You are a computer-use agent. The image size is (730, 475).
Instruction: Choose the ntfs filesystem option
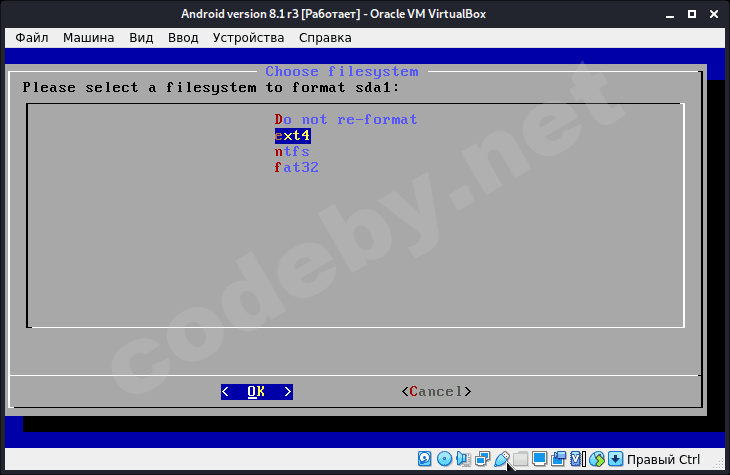pyautogui.click(x=292, y=151)
